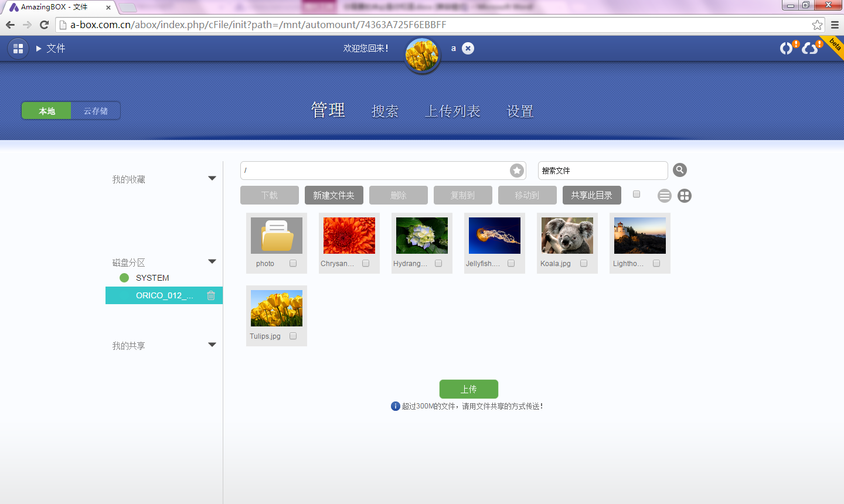This screenshot has height=504, width=844.
Task: Click the magnifier search icon
Action: [x=679, y=170]
